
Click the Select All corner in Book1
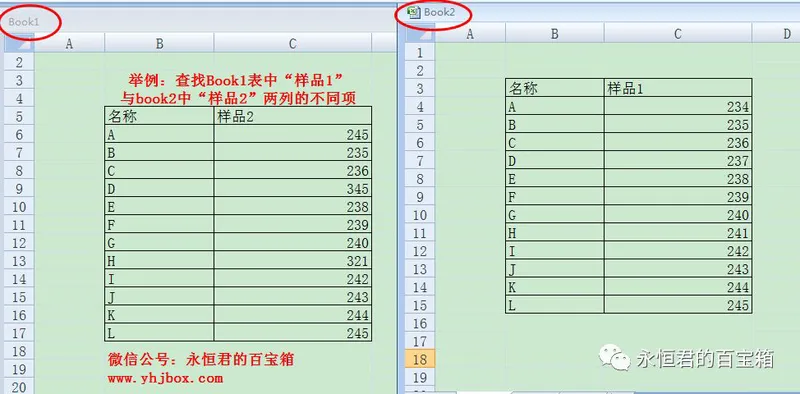tap(19, 43)
